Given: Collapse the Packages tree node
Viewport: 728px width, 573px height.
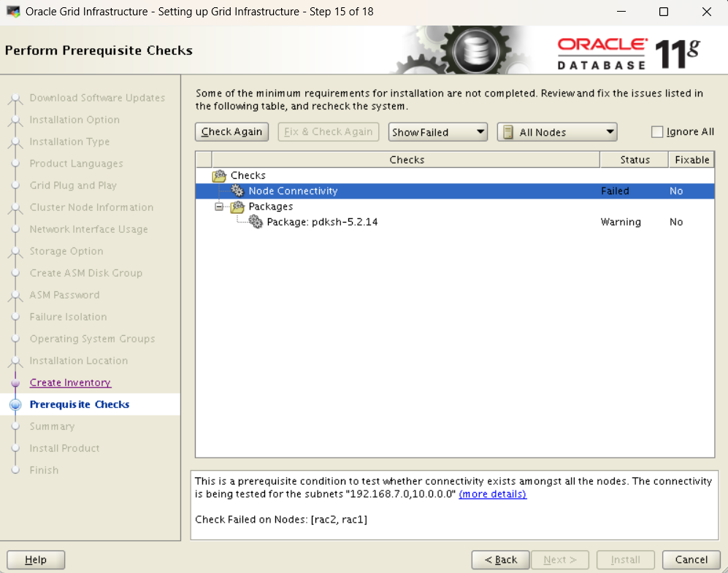Looking at the screenshot, I should coord(218,207).
